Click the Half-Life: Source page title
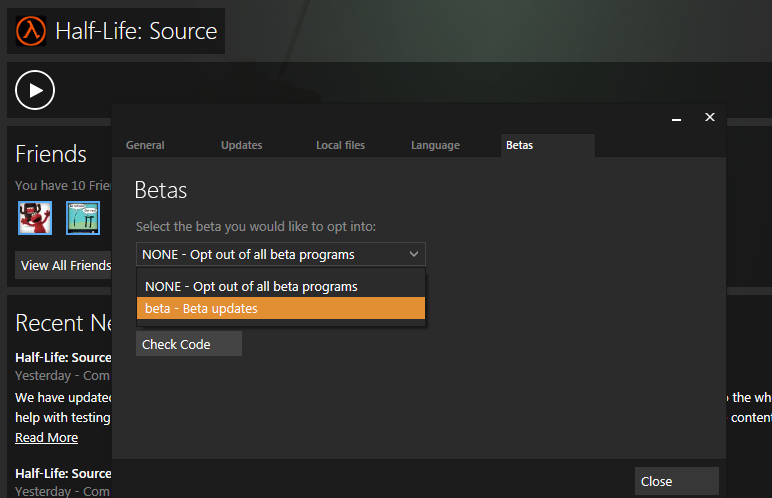Screen dimensions: 772x498 (136, 31)
